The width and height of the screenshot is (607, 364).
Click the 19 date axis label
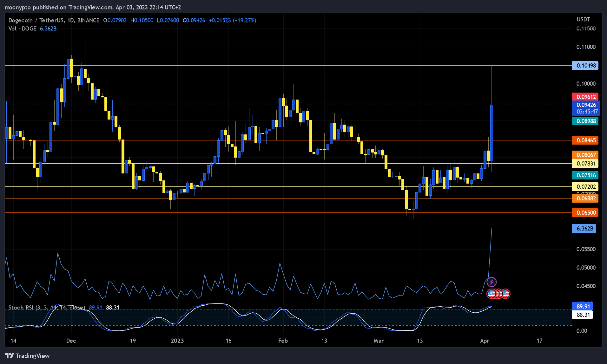point(133,341)
